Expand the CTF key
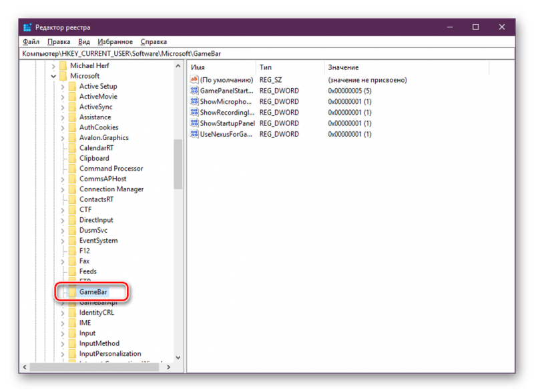Viewport: 534px width, 392px height. (x=63, y=210)
